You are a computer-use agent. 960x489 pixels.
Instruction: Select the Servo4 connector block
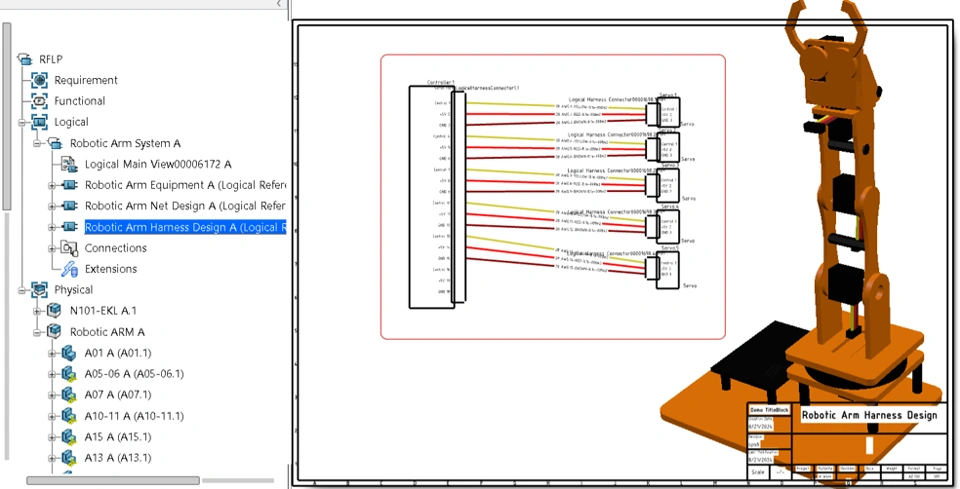pos(667,226)
